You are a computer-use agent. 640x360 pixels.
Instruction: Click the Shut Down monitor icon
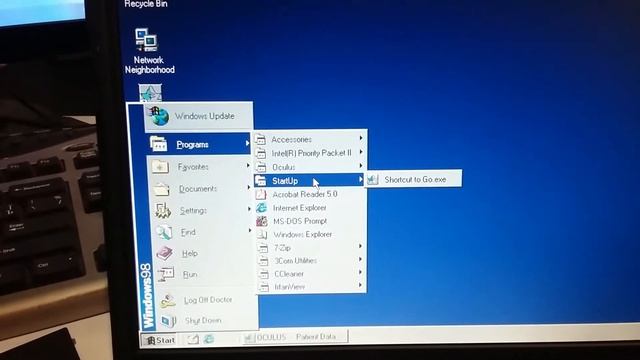point(168,321)
